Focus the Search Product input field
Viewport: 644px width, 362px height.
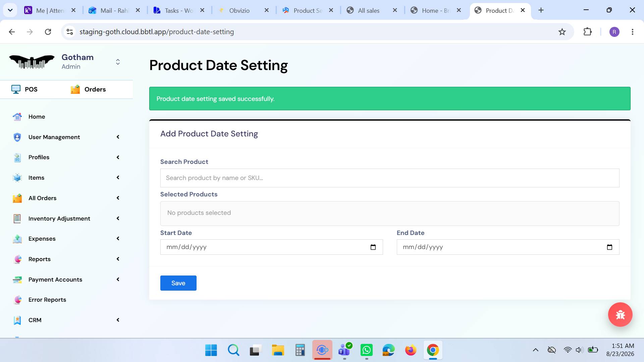click(x=390, y=178)
